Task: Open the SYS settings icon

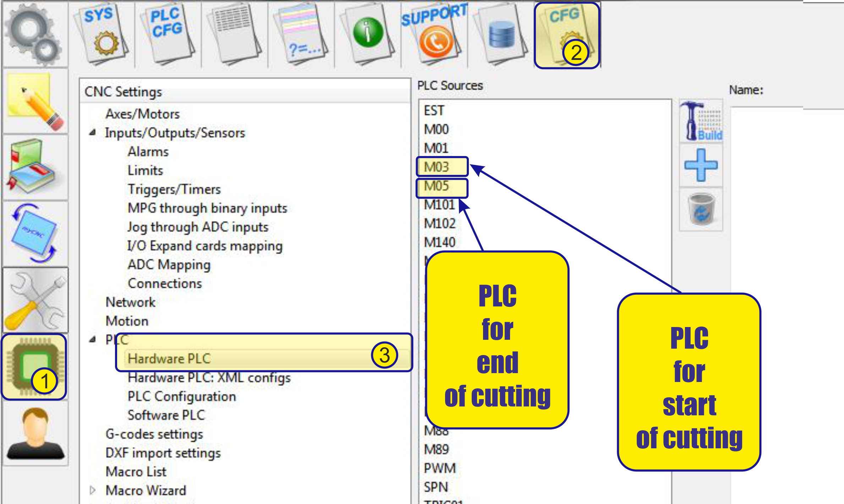Action: pyautogui.click(x=101, y=34)
